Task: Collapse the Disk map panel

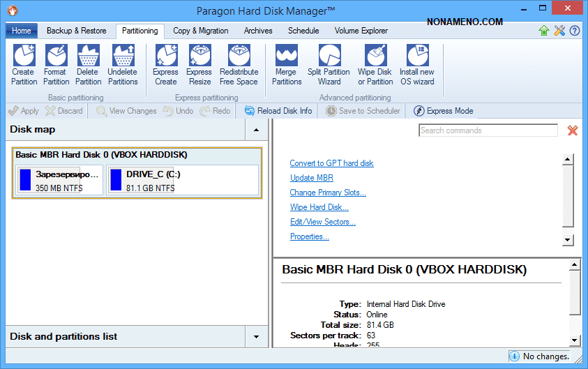Action: (256, 130)
